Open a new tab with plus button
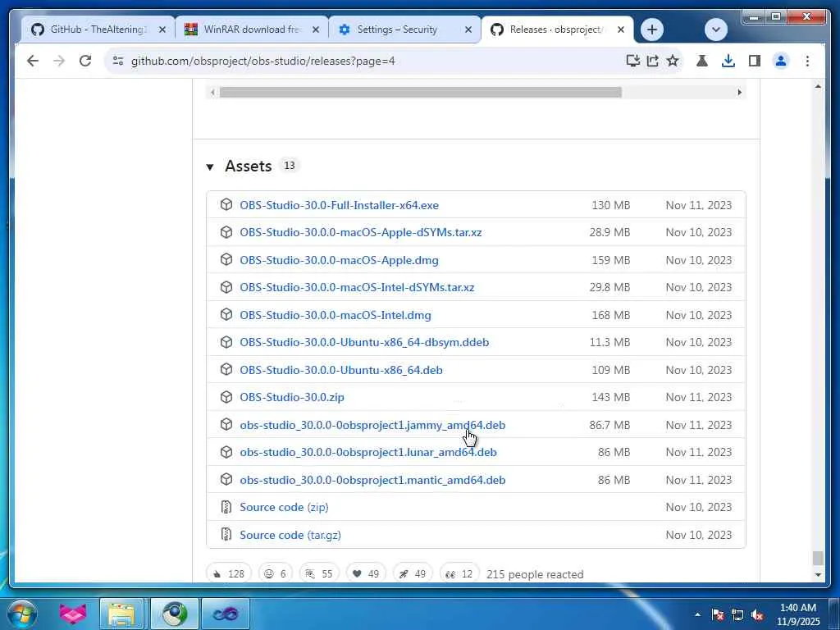The height and width of the screenshot is (630, 840). (652, 30)
